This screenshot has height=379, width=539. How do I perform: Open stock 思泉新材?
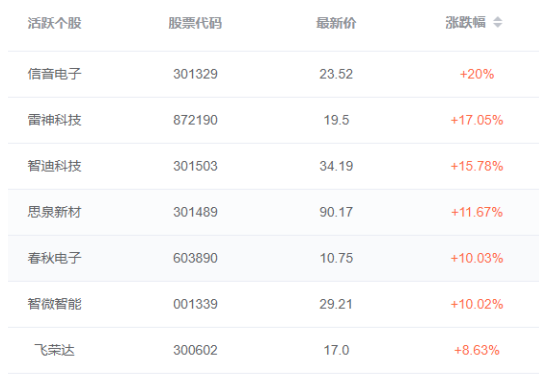click(54, 212)
